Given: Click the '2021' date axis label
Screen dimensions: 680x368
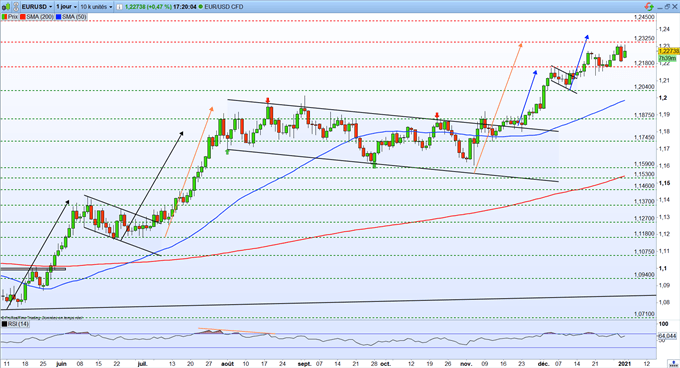Looking at the screenshot, I should pyautogui.click(x=624, y=364).
